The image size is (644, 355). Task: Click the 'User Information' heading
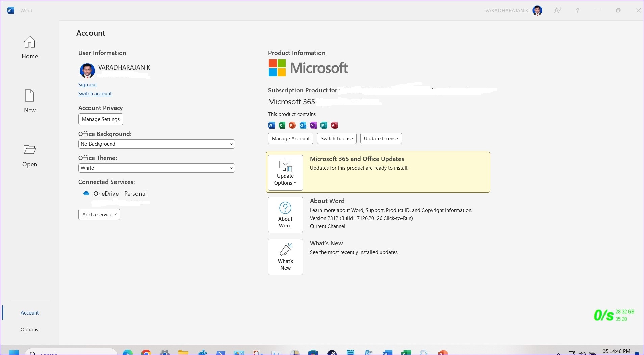pos(102,53)
